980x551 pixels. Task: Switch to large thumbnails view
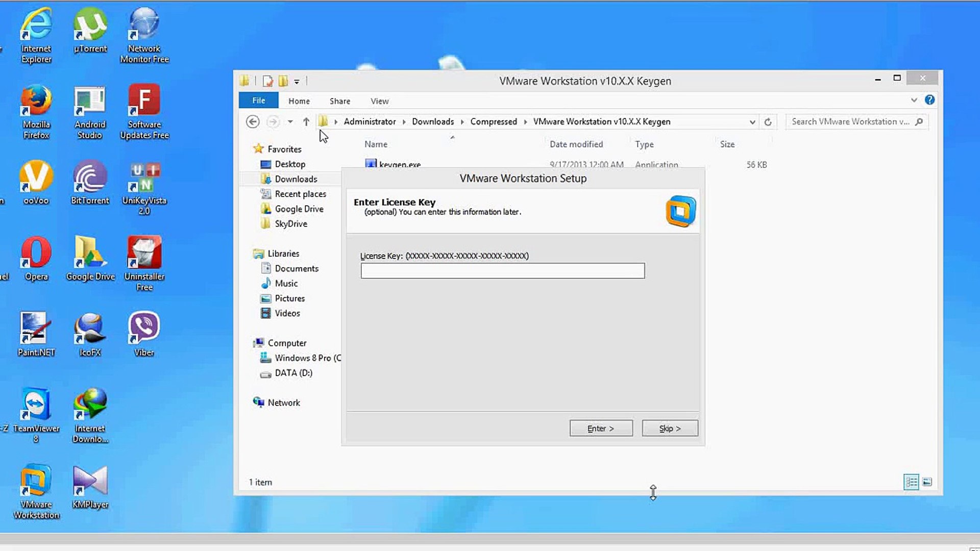[927, 482]
